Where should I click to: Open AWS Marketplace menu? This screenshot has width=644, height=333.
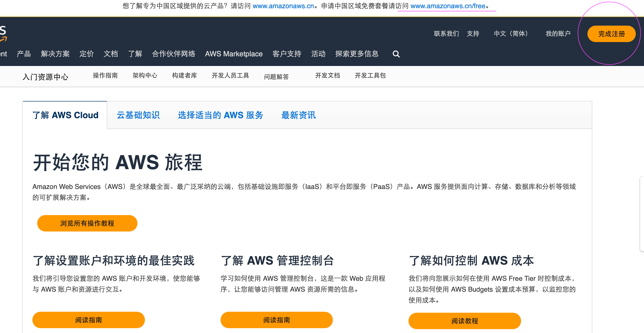pyautogui.click(x=234, y=54)
